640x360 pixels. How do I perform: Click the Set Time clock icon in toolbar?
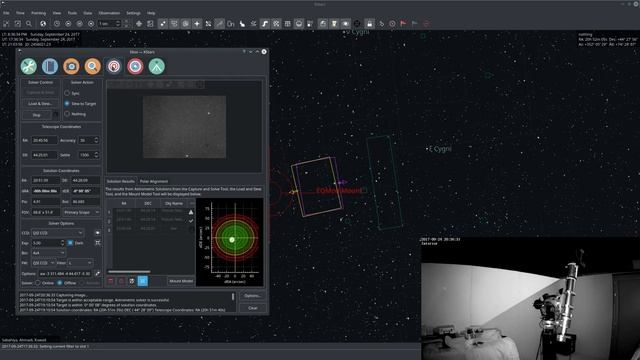[x=57, y=24]
